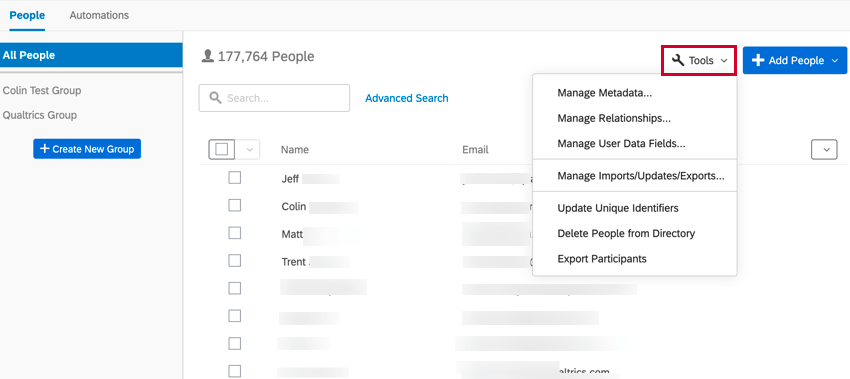Tick the checkbox next to Jeff

pyautogui.click(x=234, y=178)
